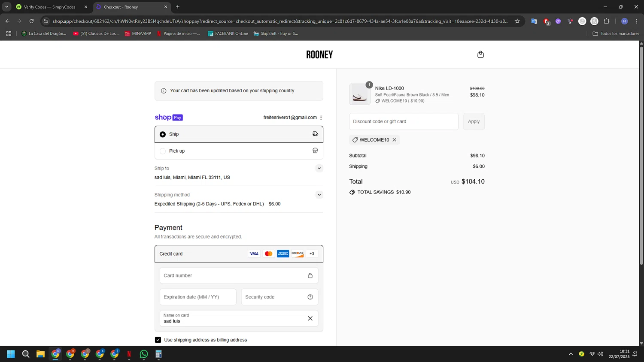Open the Shop Pay account options menu

click(321, 118)
